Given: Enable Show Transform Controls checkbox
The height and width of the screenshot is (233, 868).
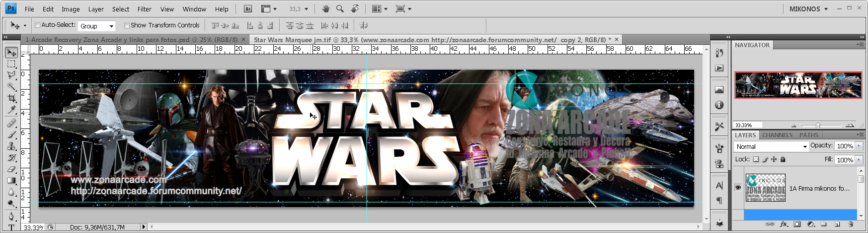Looking at the screenshot, I should (x=127, y=25).
